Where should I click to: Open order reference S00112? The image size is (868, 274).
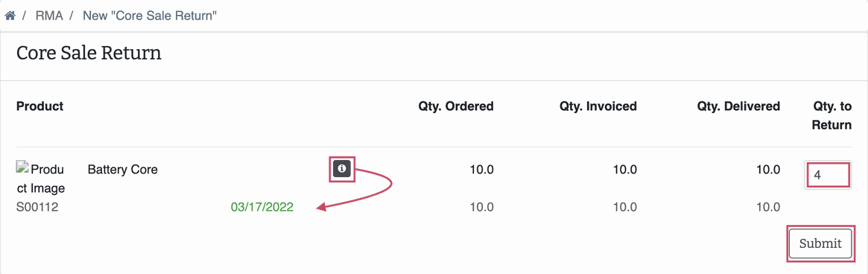point(37,208)
